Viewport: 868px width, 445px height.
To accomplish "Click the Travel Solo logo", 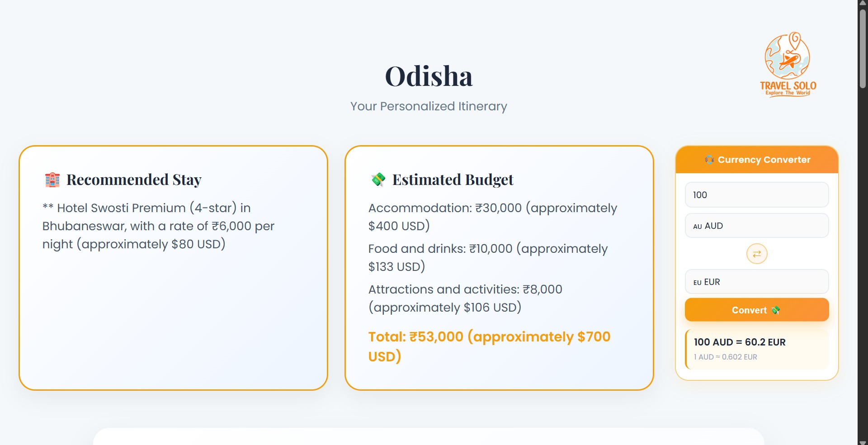I will [788, 64].
